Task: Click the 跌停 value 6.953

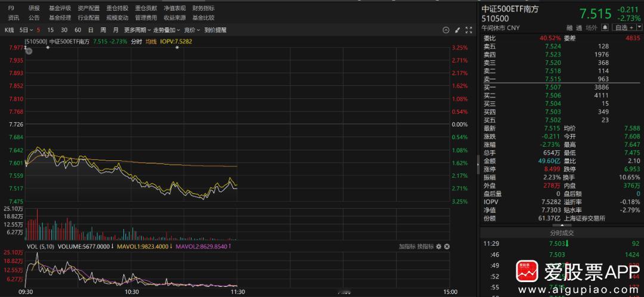Action: 632,169
